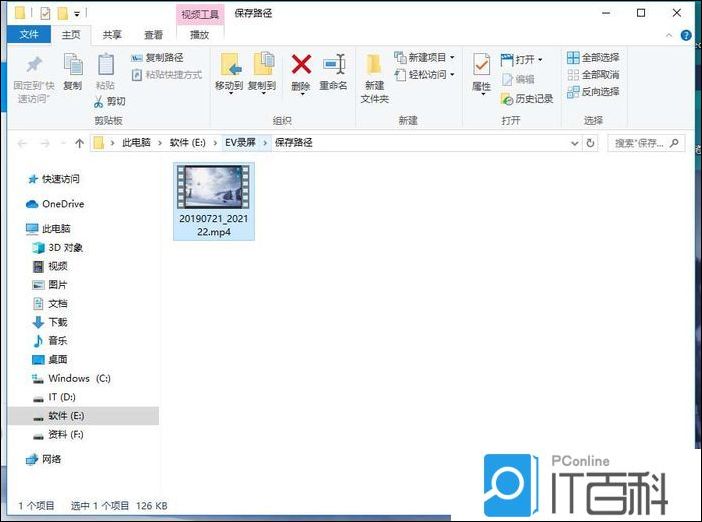Viewport: 702px width, 522px height.
Task: Click the Back navigation arrow
Action: coord(22,143)
